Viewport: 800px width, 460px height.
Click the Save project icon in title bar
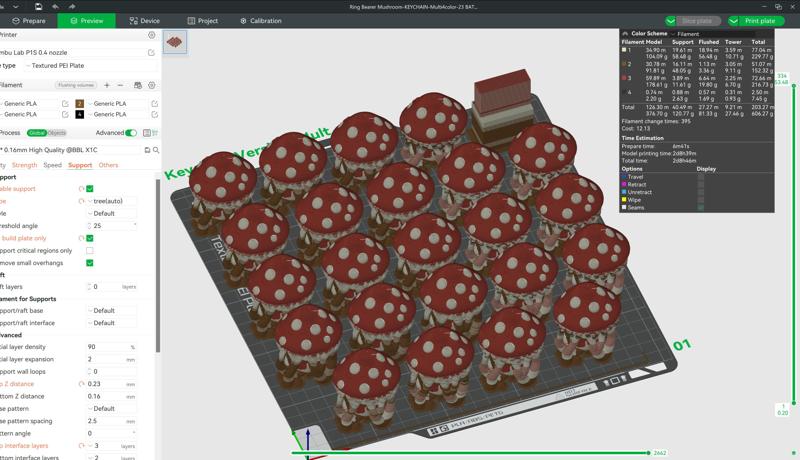tap(38, 7)
